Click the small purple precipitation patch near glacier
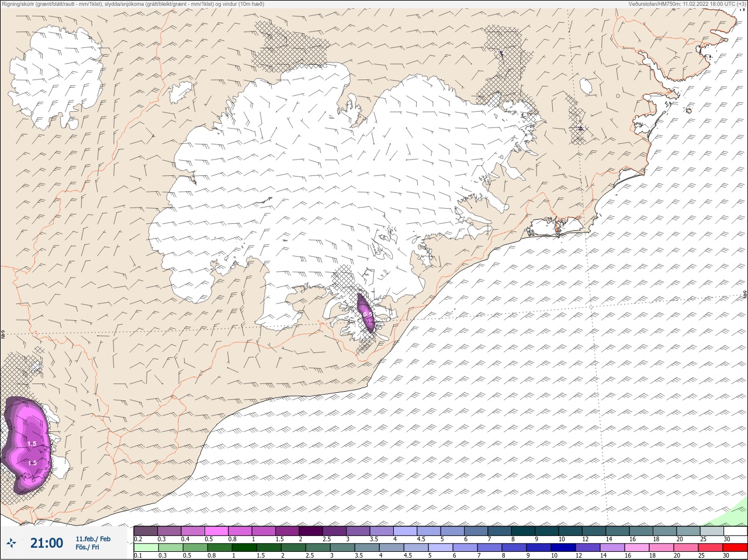Screen dimensions: 748x560 [x=366, y=313]
